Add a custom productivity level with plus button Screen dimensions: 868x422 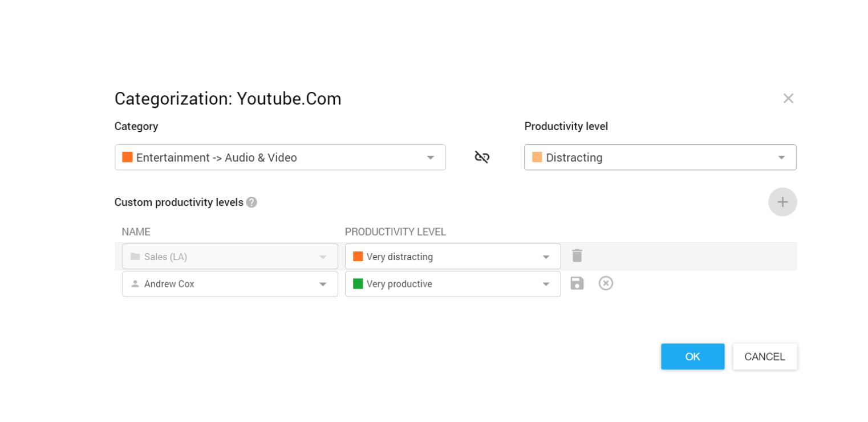pyautogui.click(x=782, y=202)
